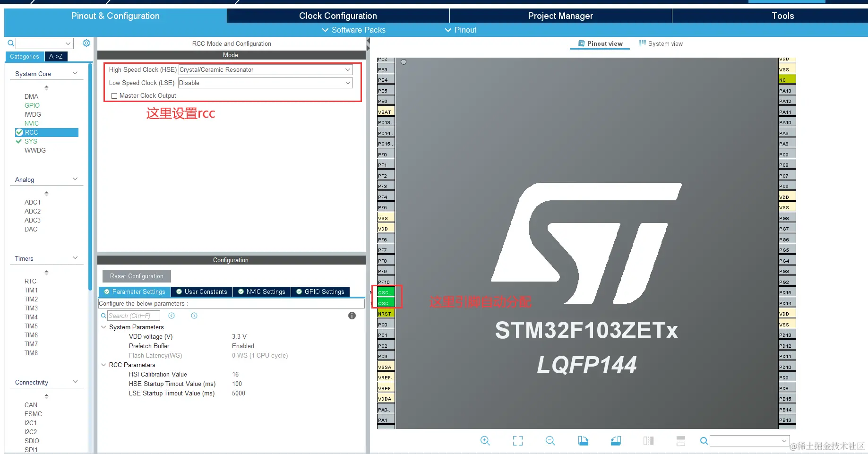This screenshot has height=454, width=868.
Task: Open the Parameter Settings tab
Action: coord(135,291)
